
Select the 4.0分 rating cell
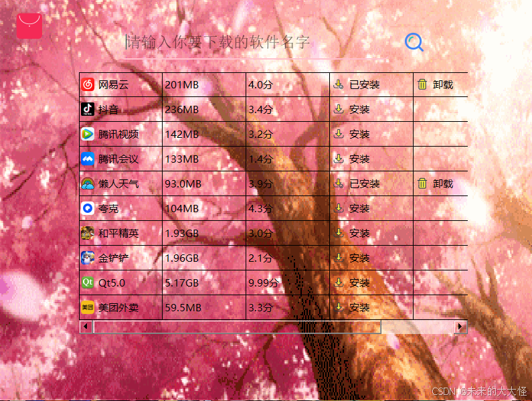(288, 84)
